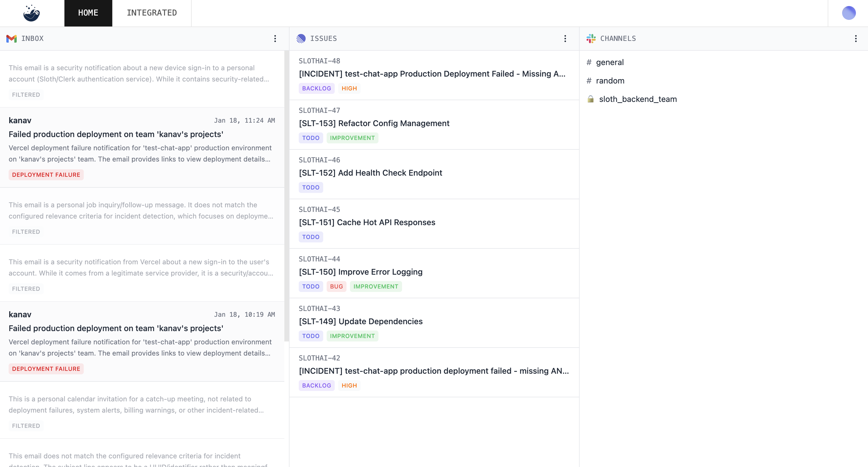Open the sloth_backend_team channel

pyautogui.click(x=637, y=99)
